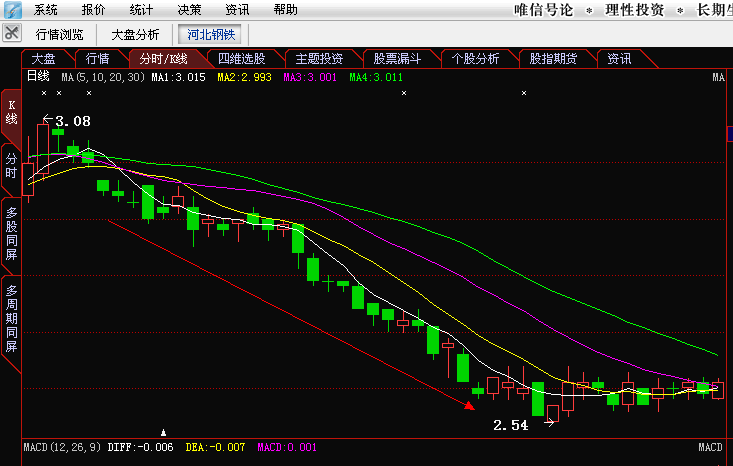The image size is (733, 466).
Task: Click the 行情浏览 toolbar button
Action: 60,34
